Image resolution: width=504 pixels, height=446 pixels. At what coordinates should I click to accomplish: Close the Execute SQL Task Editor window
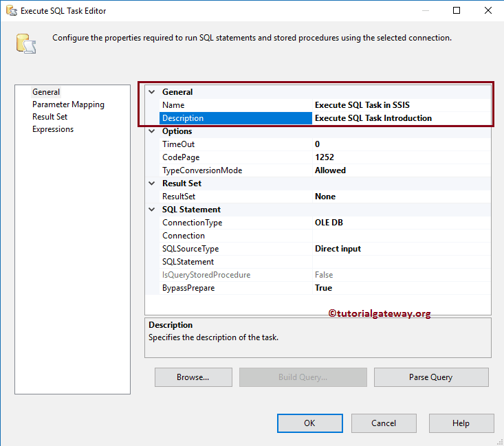[488, 10]
